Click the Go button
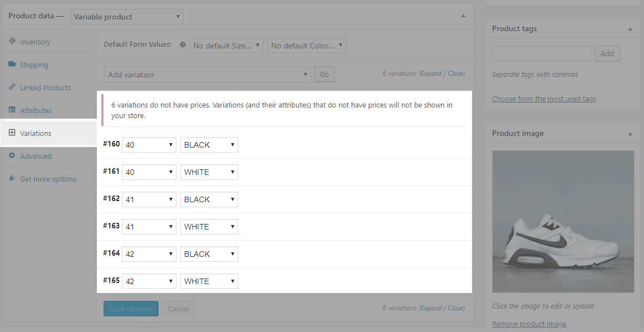This screenshot has width=644, height=332. click(x=325, y=75)
